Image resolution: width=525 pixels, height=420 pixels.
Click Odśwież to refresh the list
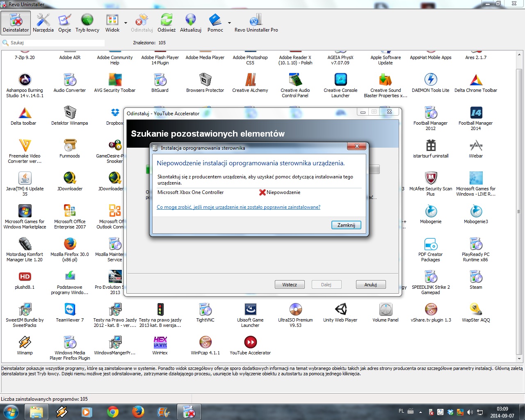[x=167, y=23]
